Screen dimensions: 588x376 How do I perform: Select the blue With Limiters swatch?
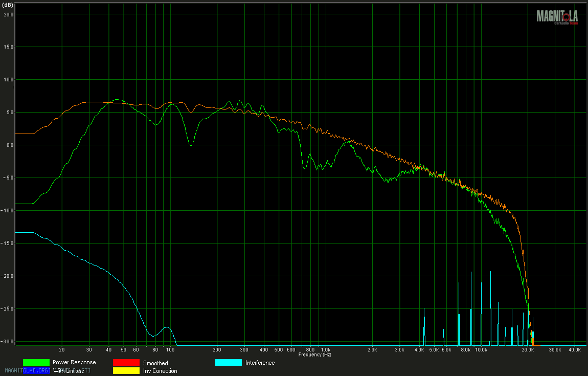pos(36,371)
